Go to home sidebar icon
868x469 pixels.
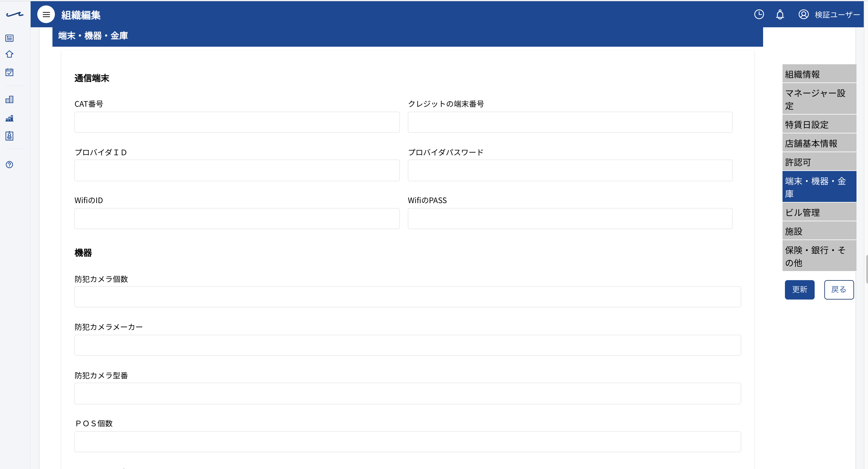(x=9, y=54)
